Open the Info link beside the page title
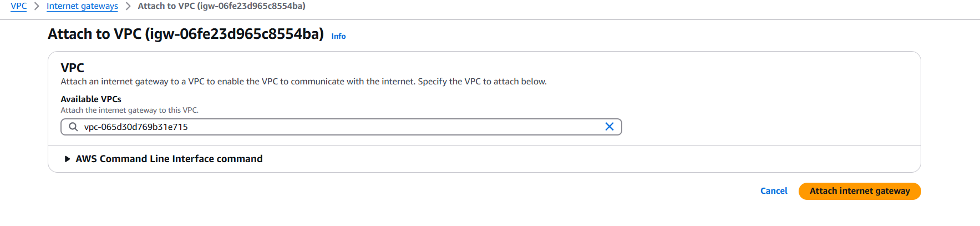 point(338,36)
